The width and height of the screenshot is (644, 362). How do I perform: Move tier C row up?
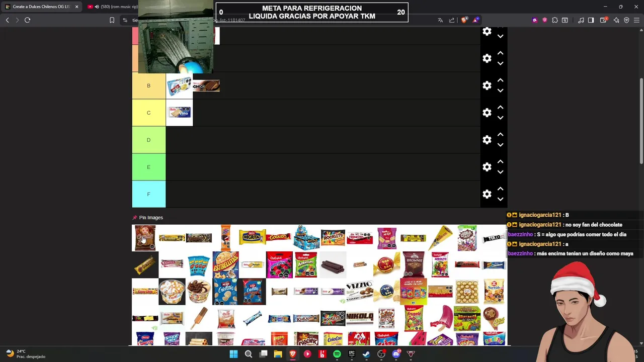[x=500, y=108]
